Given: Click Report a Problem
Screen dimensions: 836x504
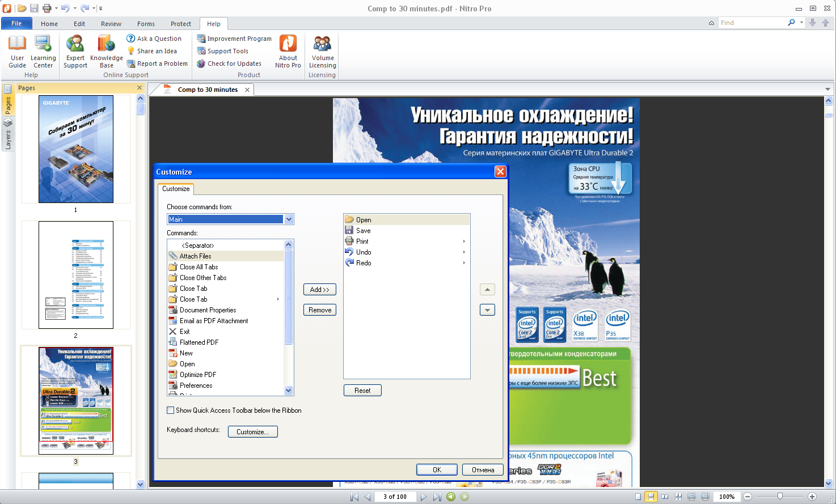Looking at the screenshot, I should [x=157, y=63].
